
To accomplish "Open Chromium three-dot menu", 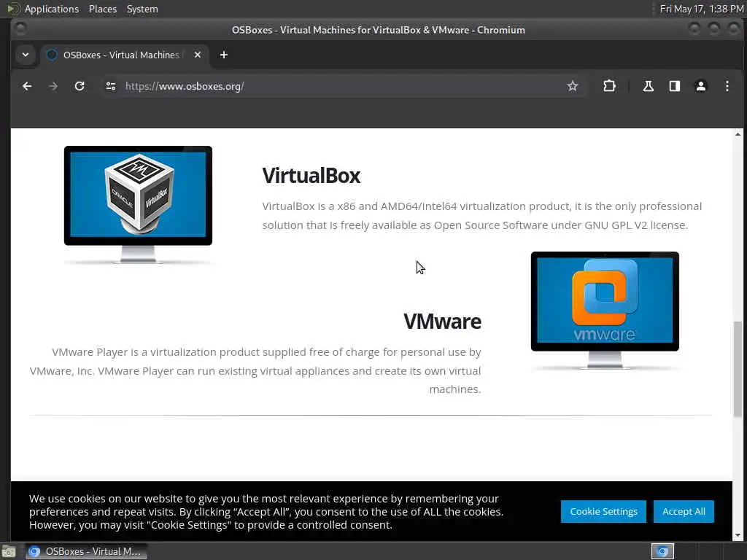I will (727, 86).
